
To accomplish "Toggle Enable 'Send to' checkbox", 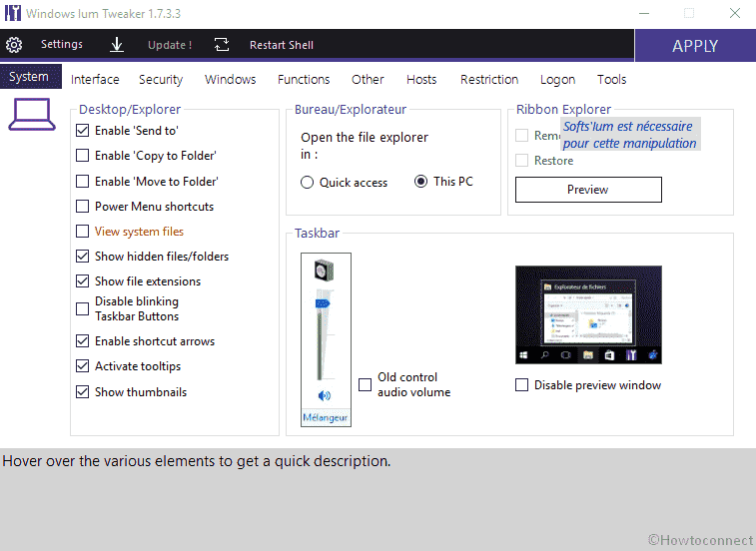I will click(83, 131).
